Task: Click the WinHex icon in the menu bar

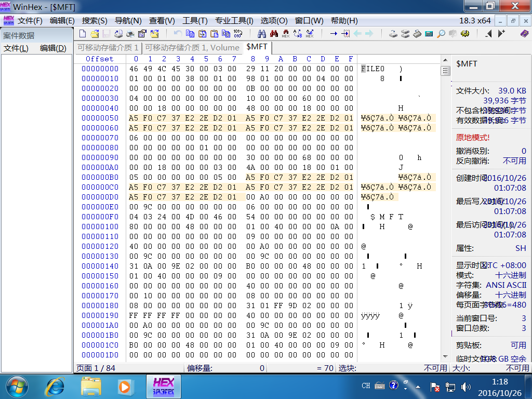Action: [9, 20]
